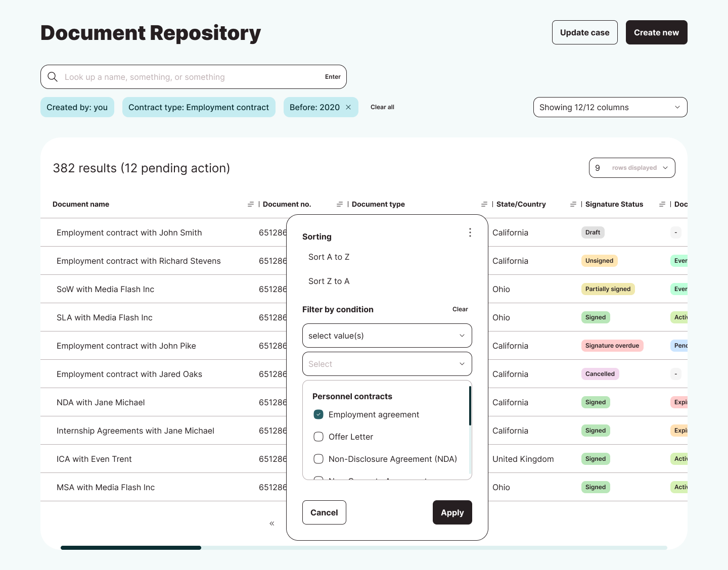Click the horizontal table scrollbar thumb

[131, 548]
